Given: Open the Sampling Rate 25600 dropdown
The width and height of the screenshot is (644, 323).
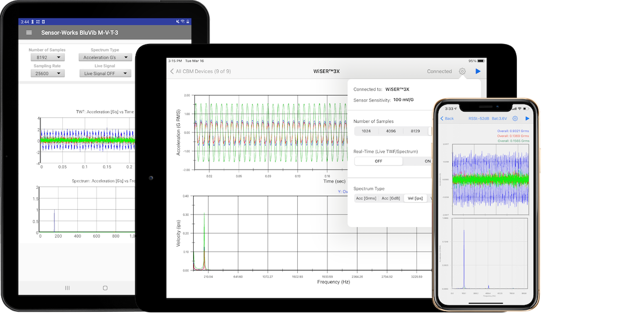Looking at the screenshot, I should [47, 74].
